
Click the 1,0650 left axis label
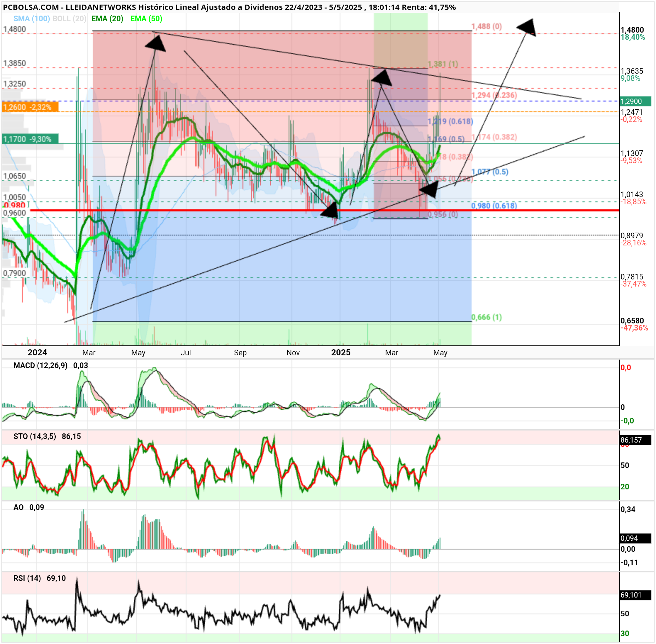click(x=15, y=176)
